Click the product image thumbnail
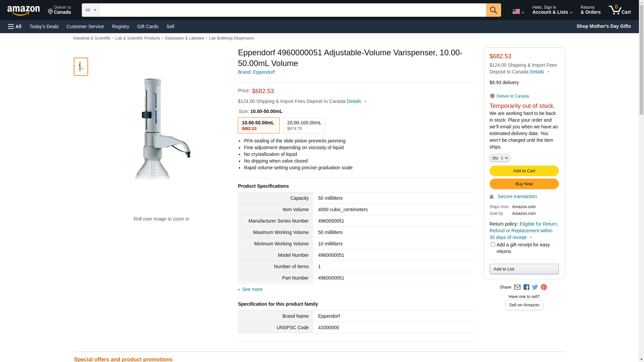The image size is (644, 362). click(x=81, y=67)
